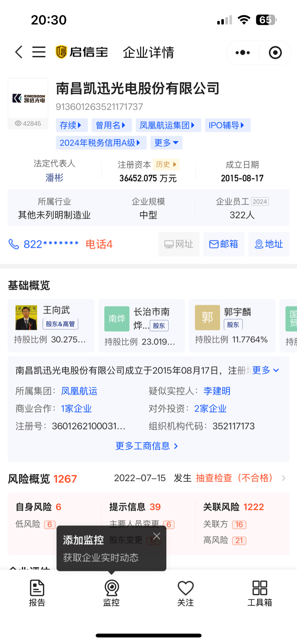Viewport: 297px width, 644px height.
Task: Tap the mini-program close target icon
Action: [x=275, y=52]
